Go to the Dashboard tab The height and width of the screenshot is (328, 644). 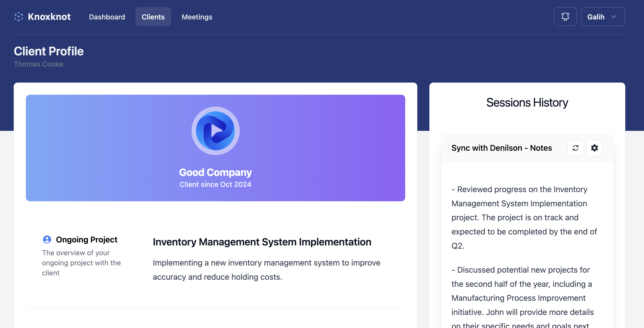[107, 17]
